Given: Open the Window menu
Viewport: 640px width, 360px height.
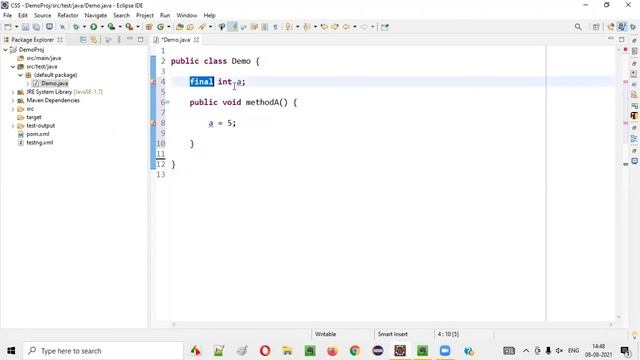Looking at the screenshot, I should (187, 15).
